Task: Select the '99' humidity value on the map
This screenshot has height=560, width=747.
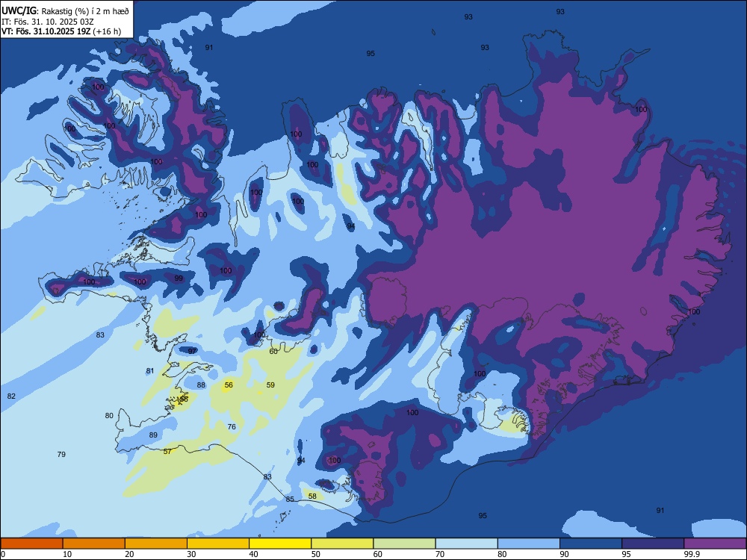Action: (179, 278)
